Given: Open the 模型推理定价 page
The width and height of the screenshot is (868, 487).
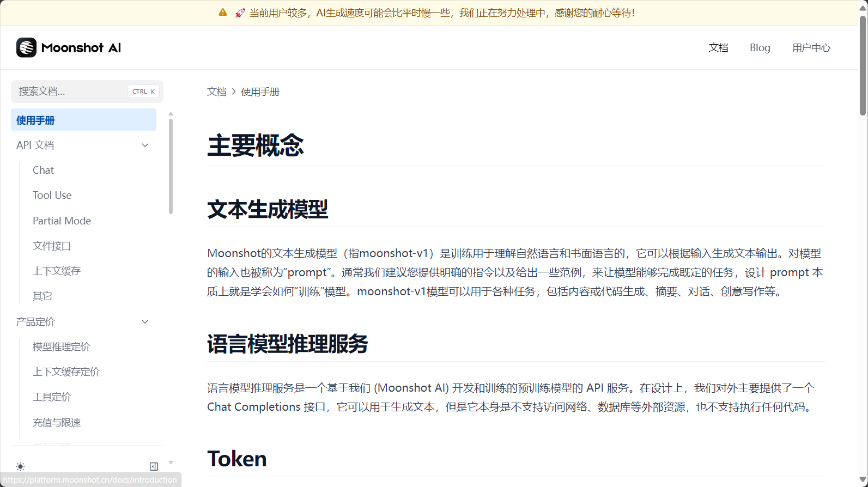Looking at the screenshot, I should (61, 346).
